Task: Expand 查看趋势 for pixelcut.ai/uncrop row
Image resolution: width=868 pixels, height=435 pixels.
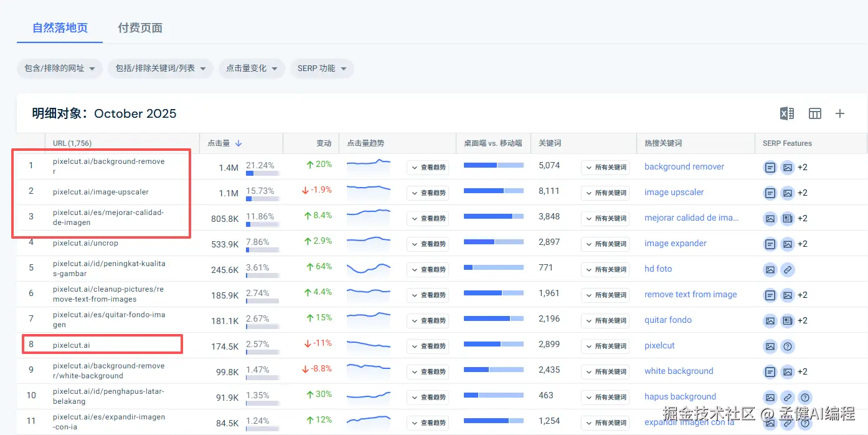Action: (x=428, y=244)
